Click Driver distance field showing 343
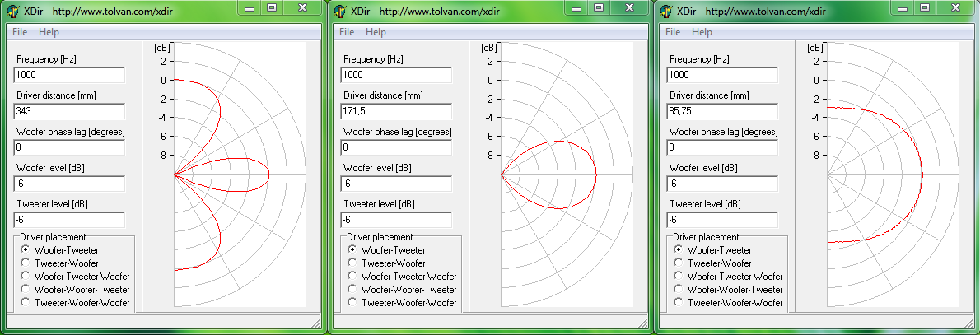 click(x=69, y=111)
